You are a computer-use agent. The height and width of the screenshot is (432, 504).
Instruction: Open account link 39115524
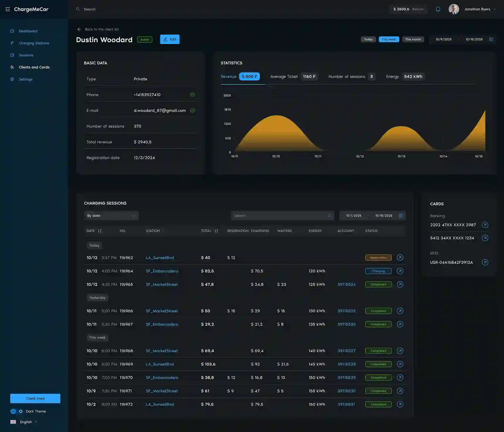point(346,284)
